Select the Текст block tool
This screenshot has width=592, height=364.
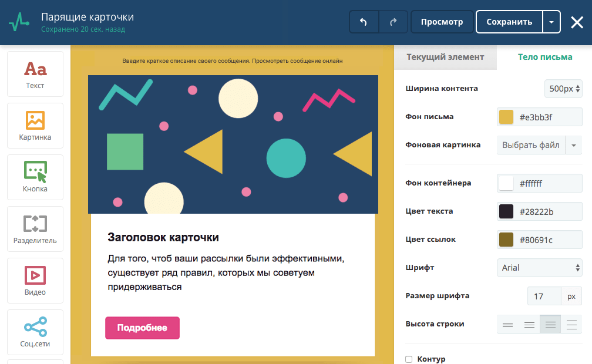pos(35,74)
